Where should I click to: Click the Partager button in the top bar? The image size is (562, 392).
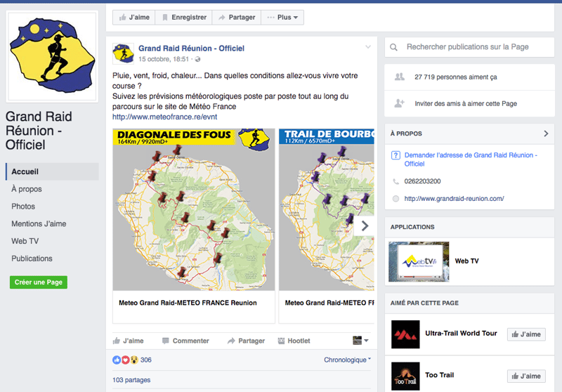[237, 17]
